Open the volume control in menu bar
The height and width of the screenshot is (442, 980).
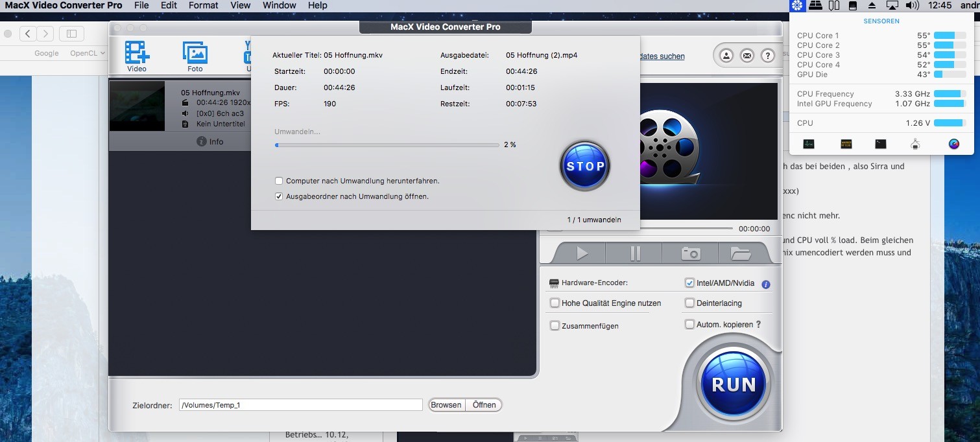click(x=912, y=5)
